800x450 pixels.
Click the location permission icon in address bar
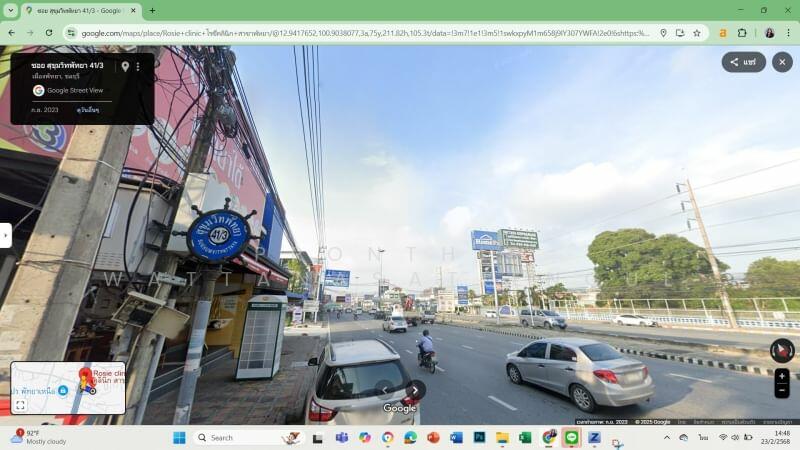663,33
